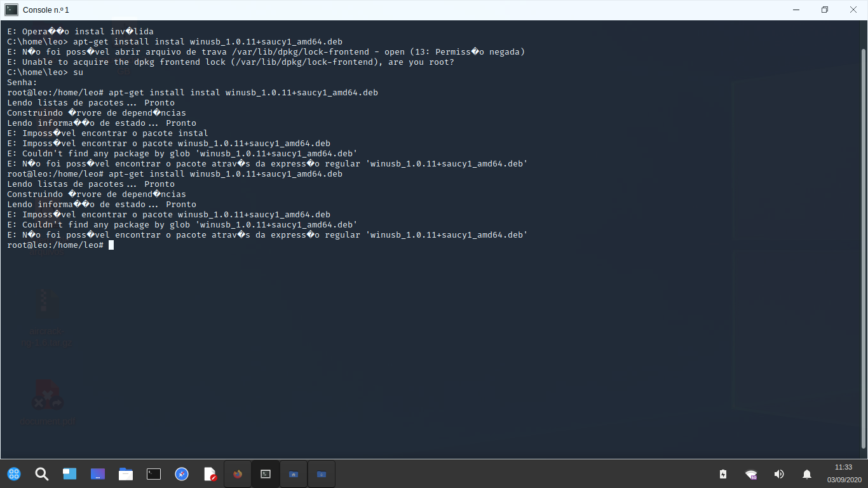Viewport: 868px width, 488px height.
Task: Minimize the Console n.º 1 window
Action: pos(796,10)
